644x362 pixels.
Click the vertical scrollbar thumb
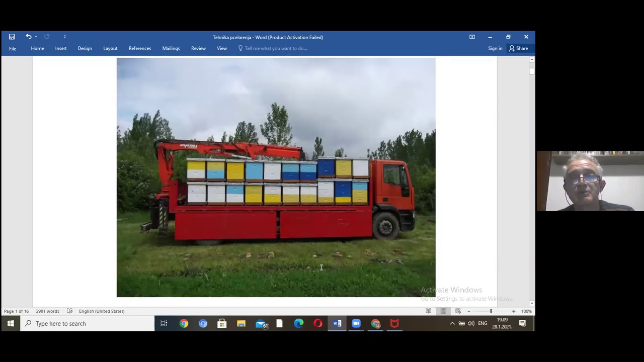(x=532, y=71)
